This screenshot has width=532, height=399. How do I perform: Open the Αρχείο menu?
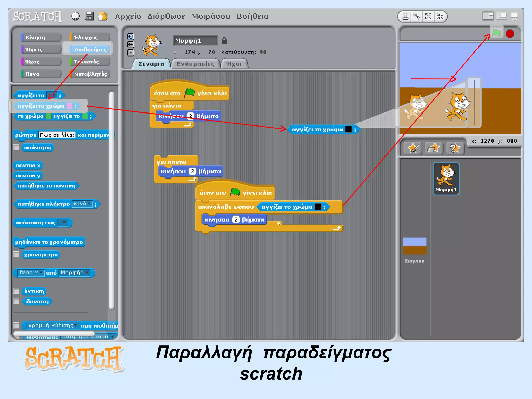(128, 16)
